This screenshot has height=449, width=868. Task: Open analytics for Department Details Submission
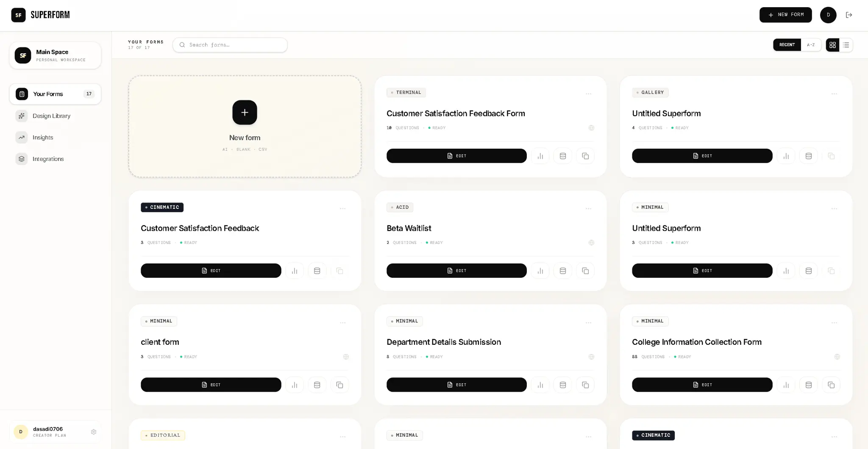click(x=540, y=385)
